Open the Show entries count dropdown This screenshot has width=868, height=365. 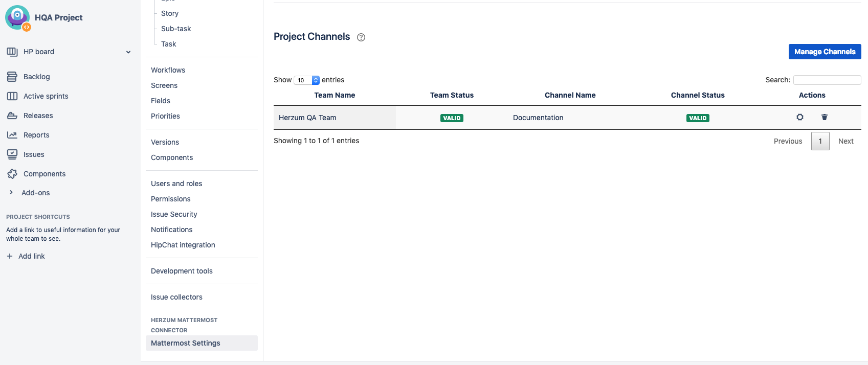(306, 80)
